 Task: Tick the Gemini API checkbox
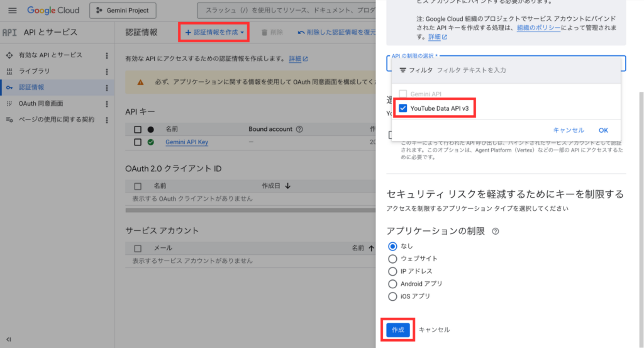click(403, 94)
